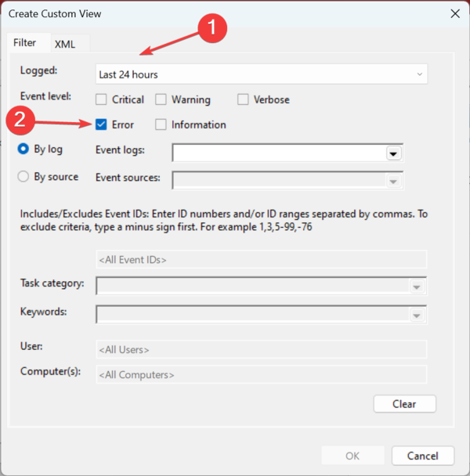The image size is (470, 476).
Task: Tick the Verbose checkbox
Action: tap(243, 99)
